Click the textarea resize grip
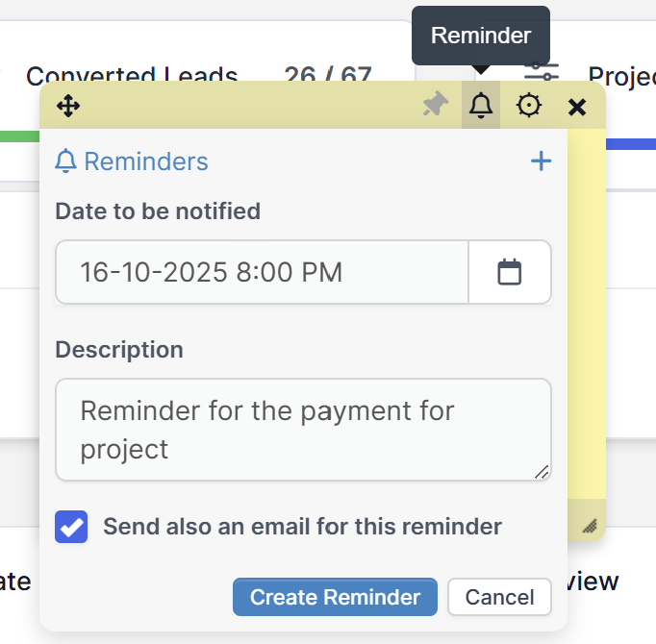Image resolution: width=656 pixels, height=644 pixels. (x=542, y=471)
